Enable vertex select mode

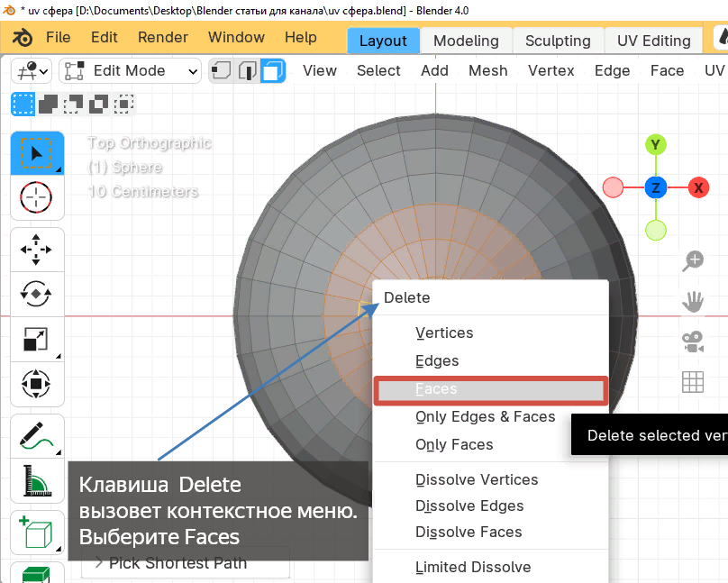tap(221, 71)
